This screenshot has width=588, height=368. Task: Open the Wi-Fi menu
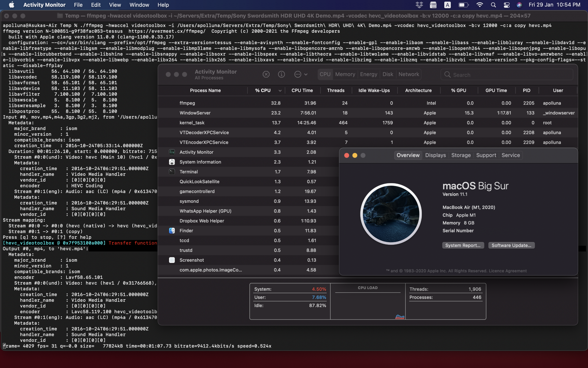[480, 5]
